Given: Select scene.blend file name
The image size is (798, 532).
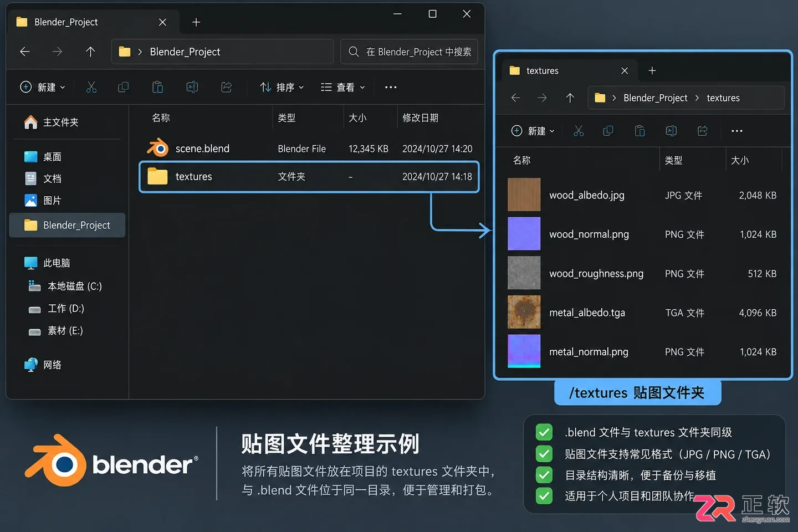Looking at the screenshot, I should pos(202,149).
